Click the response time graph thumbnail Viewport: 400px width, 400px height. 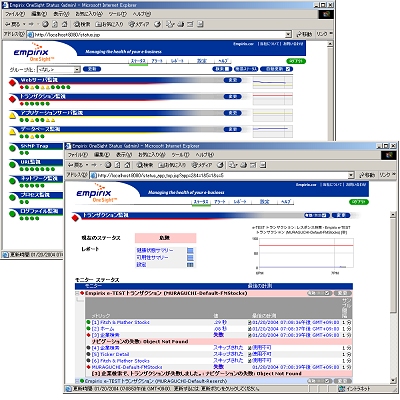coord(303,253)
